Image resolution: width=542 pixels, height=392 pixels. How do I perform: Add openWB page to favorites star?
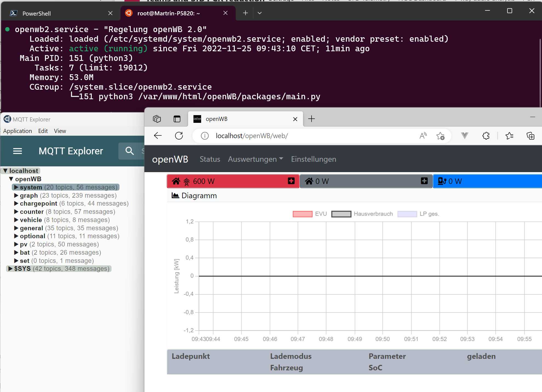(x=440, y=136)
